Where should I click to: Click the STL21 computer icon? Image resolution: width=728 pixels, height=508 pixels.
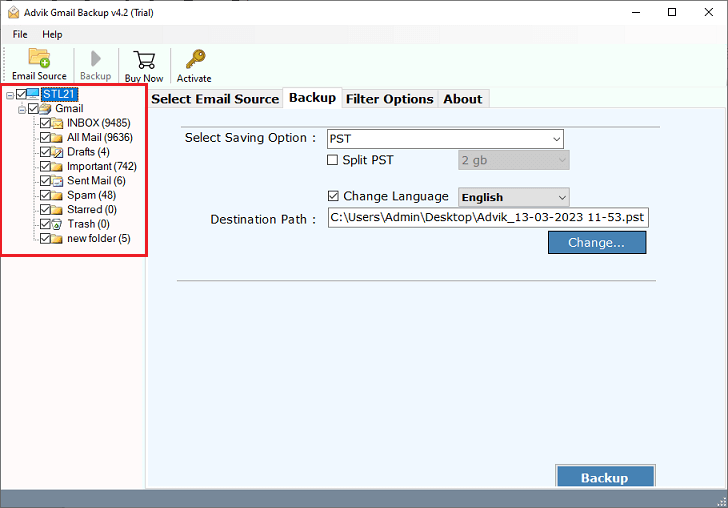33,94
